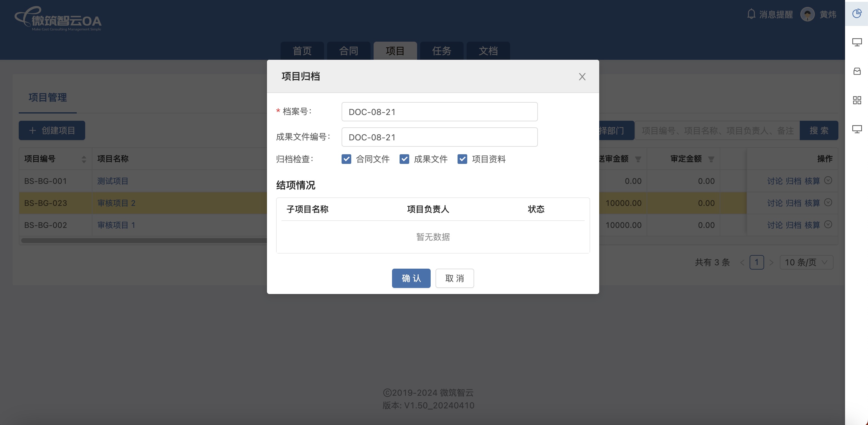Click the 送审金额 column filter icon
The width and height of the screenshot is (868, 425).
(638, 159)
